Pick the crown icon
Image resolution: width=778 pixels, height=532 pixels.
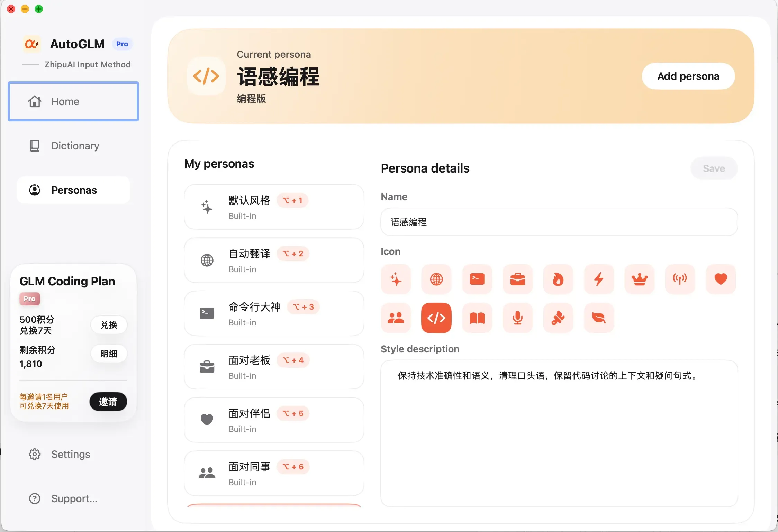point(639,279)
